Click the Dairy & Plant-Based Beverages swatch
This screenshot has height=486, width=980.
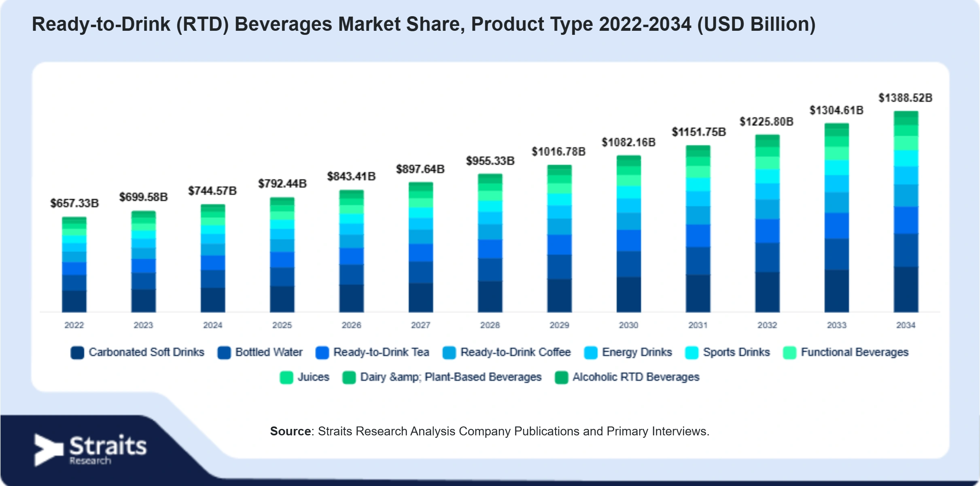tap(349, 377)
